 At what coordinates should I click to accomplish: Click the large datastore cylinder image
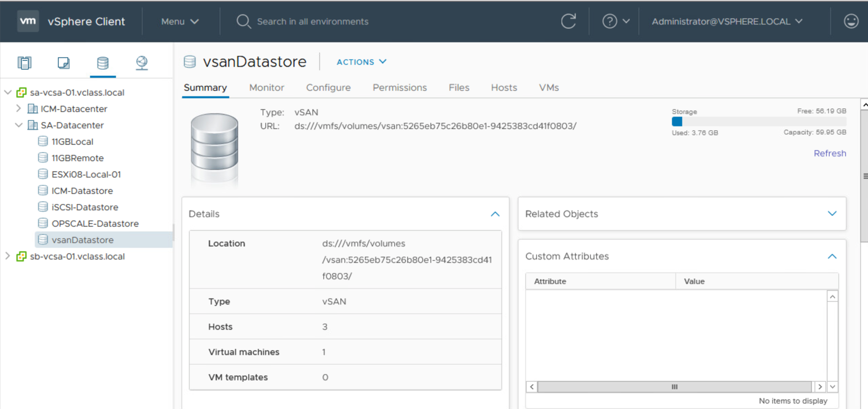[215, 148]
